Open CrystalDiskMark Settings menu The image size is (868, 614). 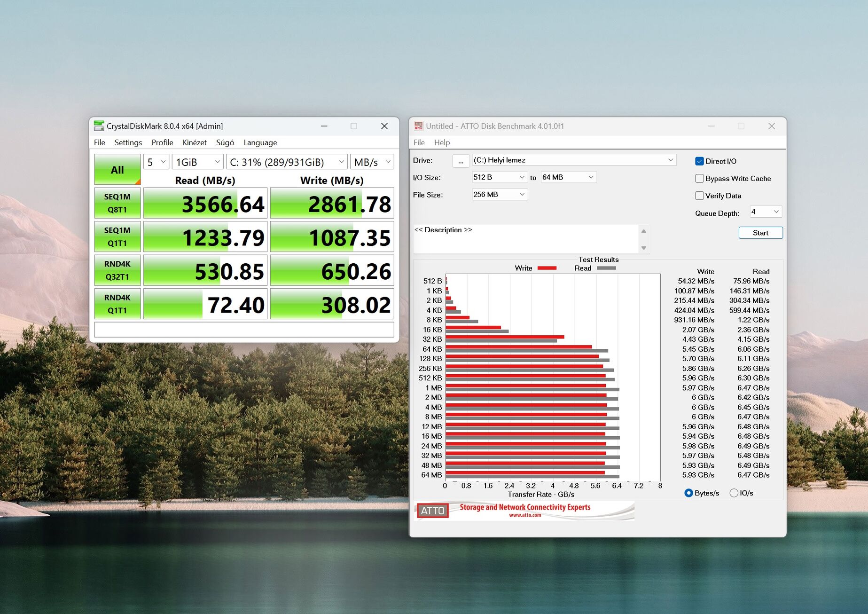pos(128,142)
